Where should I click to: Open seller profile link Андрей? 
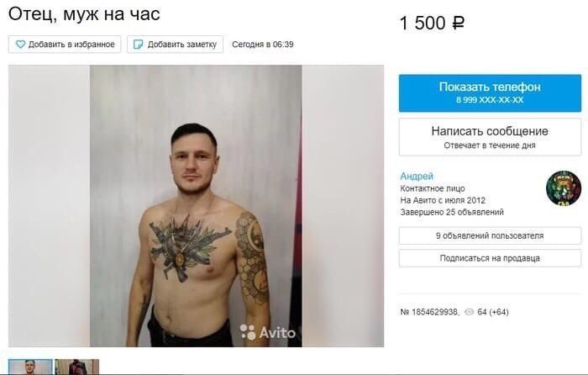coord(417,176)
